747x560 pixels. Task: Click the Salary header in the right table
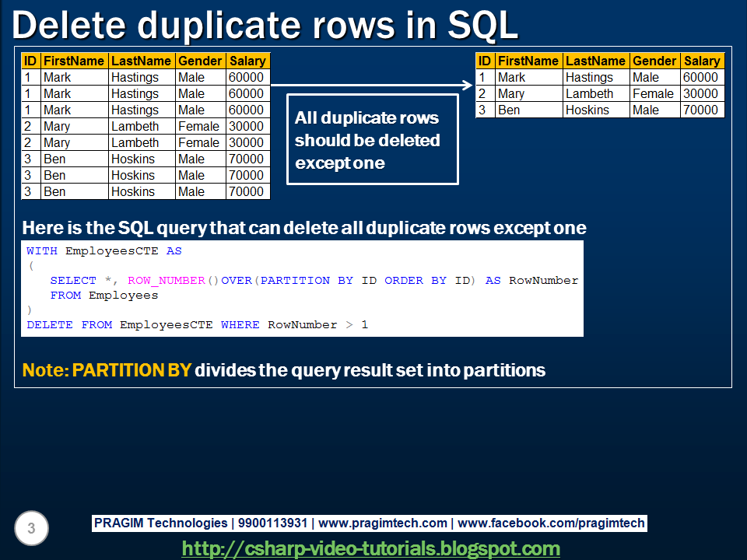pyautogui.click(x=702, y=61)
